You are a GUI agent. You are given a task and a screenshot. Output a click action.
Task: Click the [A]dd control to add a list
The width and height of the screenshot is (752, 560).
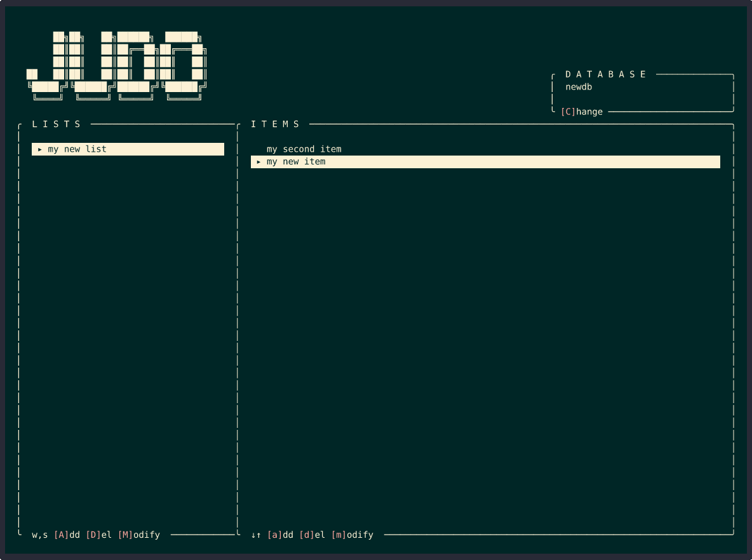pyautogui.click(x=67, y=535)
